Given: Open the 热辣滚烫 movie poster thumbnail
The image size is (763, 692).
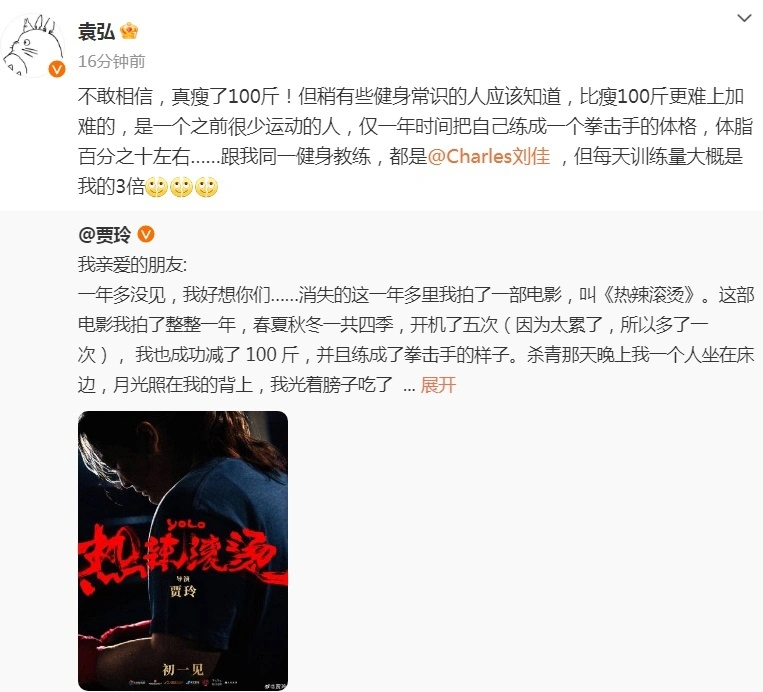Looking at the screenshot, I should pyautogui.click(x=183, y=550).
